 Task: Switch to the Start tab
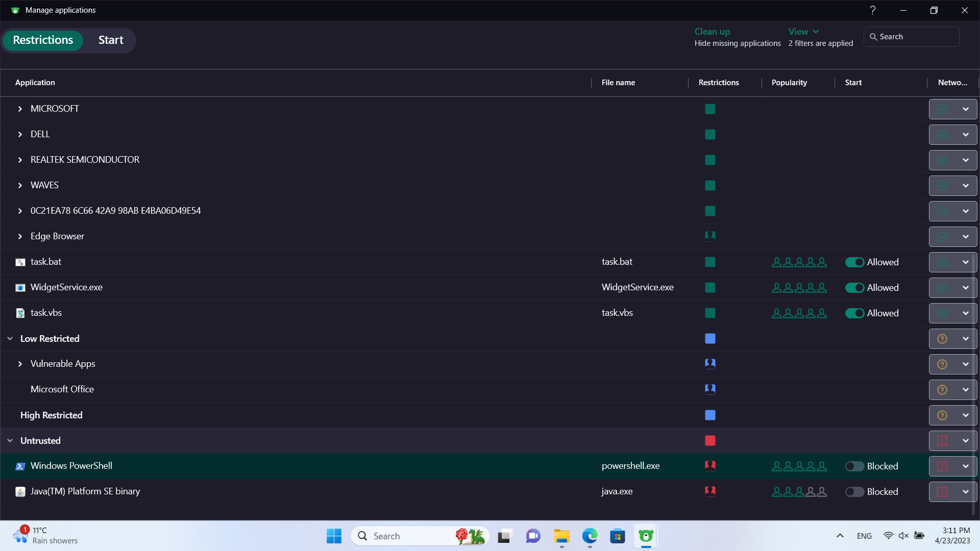[111, 40]
